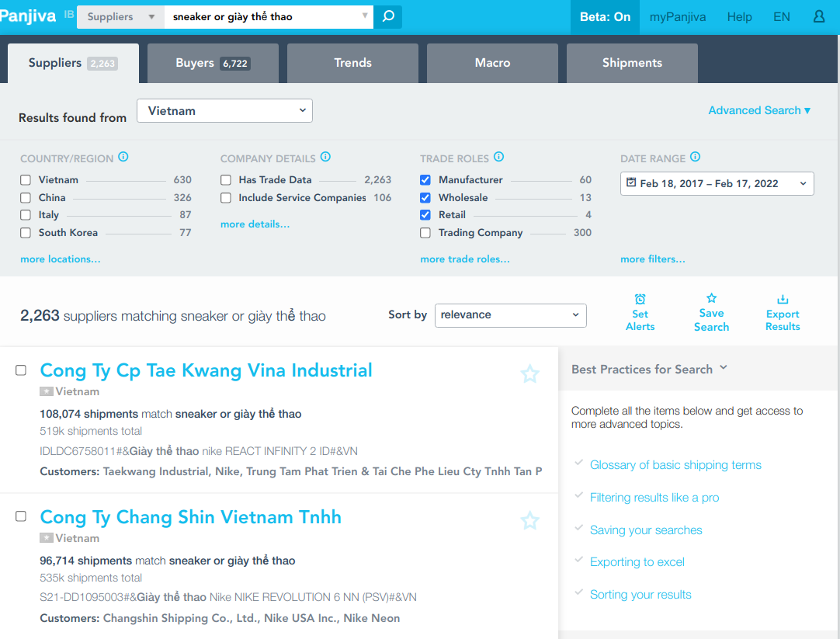This screenshot has width=840, height=639.
Task: Click info icon next to Trade Roles
Action: tap(499, 157)
